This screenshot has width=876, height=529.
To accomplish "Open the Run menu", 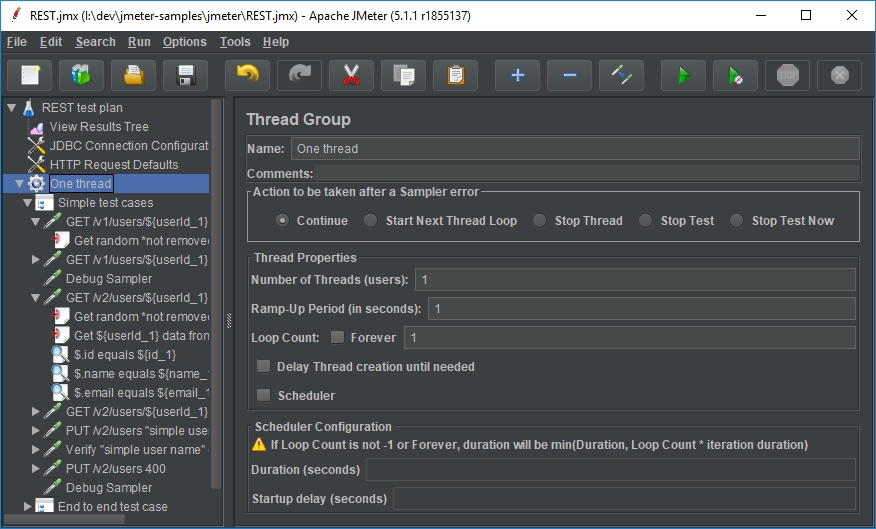I will pyautogui.click(x=139, y=42).
